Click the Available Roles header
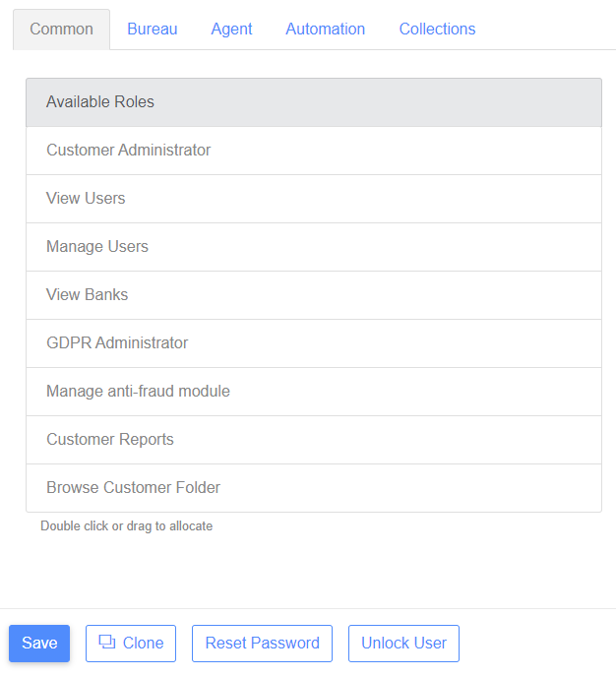This screenshot has width=616, height=677. pyautogui.click(x=314, y=102)
